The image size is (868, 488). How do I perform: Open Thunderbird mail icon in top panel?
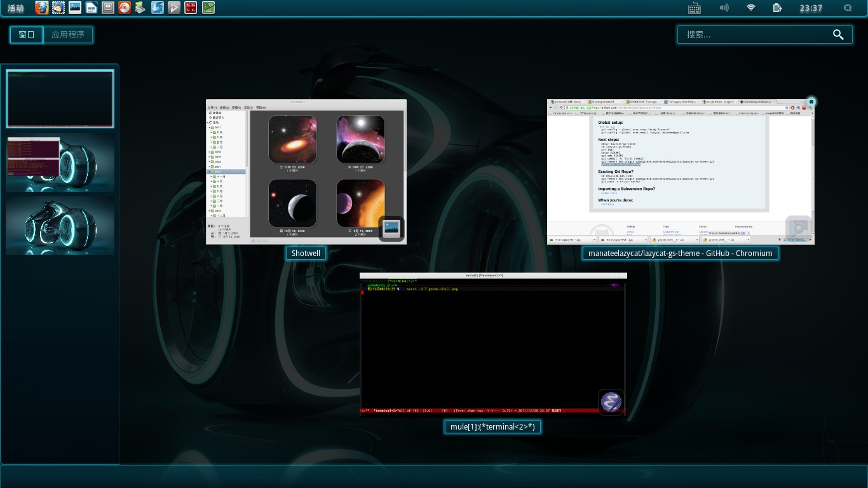coord(58,8)
